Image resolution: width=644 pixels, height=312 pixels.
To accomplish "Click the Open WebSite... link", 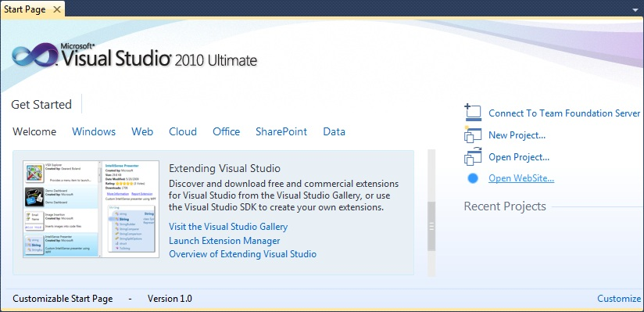I will coord(521,178).
